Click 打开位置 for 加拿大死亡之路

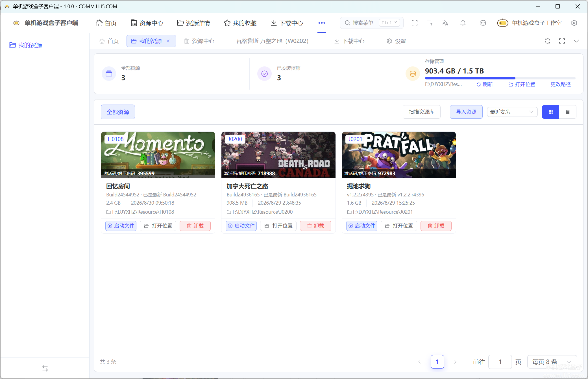pos(278,226)
